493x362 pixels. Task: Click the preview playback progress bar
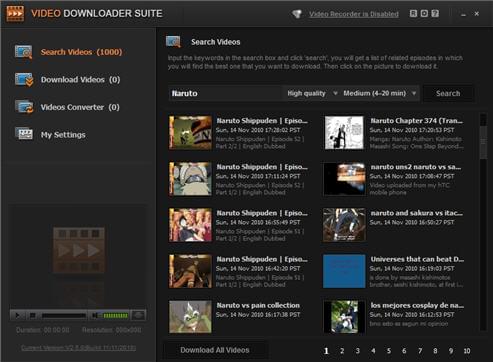63,315
